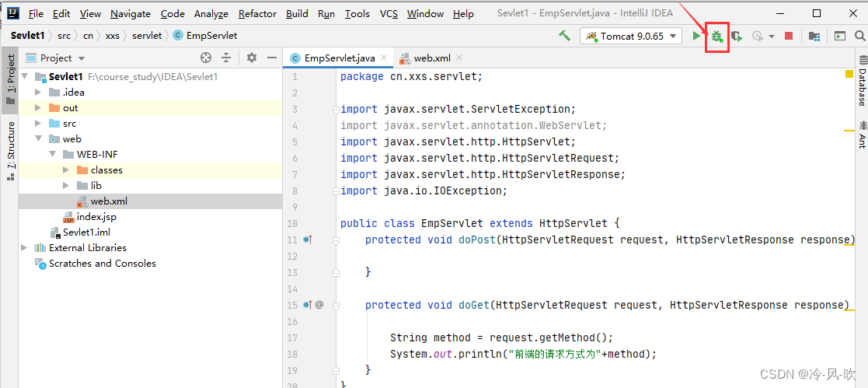Click the Build Project hammer icon
868x388 pixels.
pos(565,36)
